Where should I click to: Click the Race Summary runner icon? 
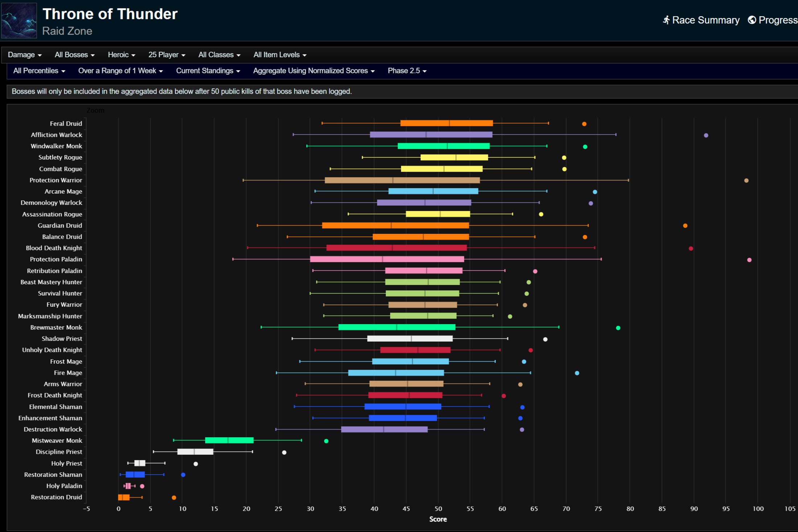666,20
